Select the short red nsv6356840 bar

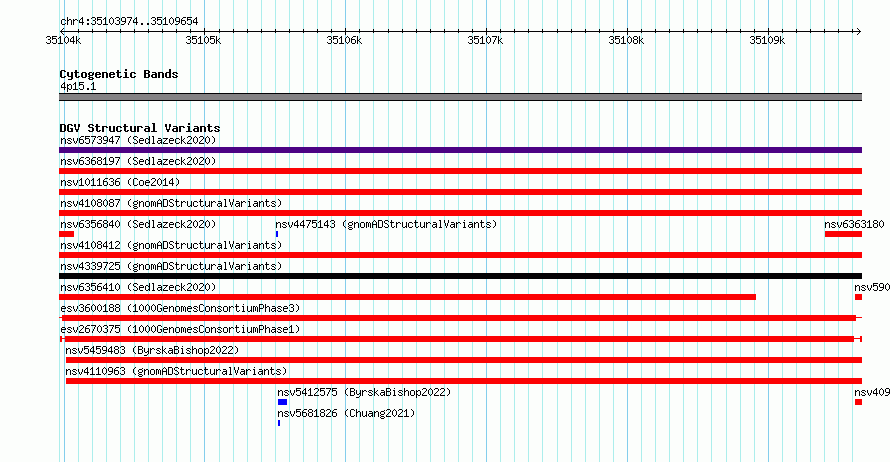click(66, 234)
